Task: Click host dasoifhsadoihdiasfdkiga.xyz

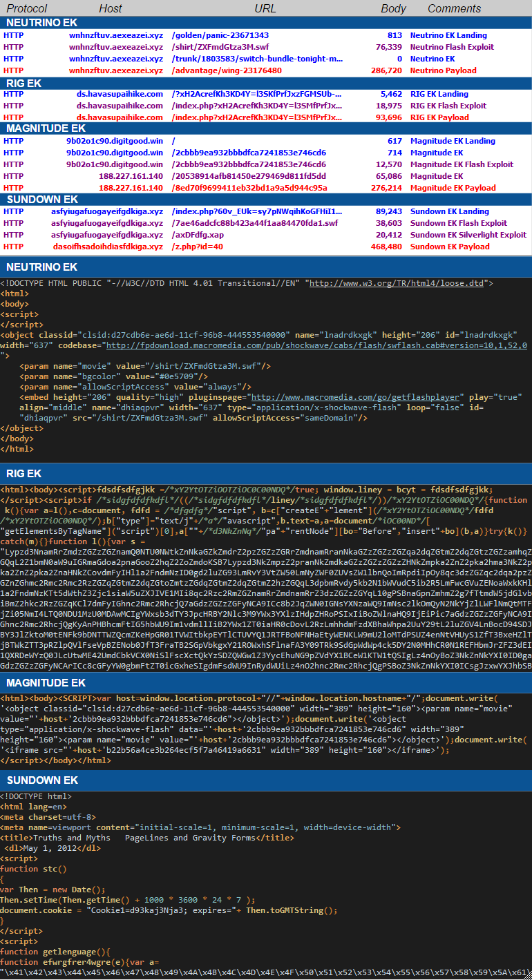Action: click(108, 247)
